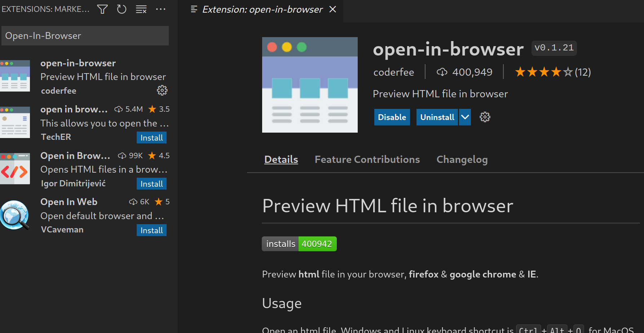
Task: Click the coderfee publisher link
Action: [393, 72]
